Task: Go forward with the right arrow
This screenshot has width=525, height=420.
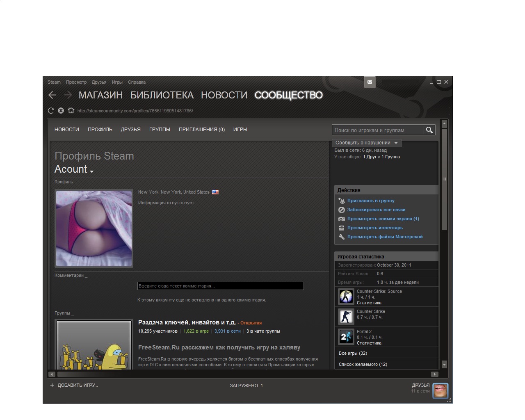Action: [68, 95]
